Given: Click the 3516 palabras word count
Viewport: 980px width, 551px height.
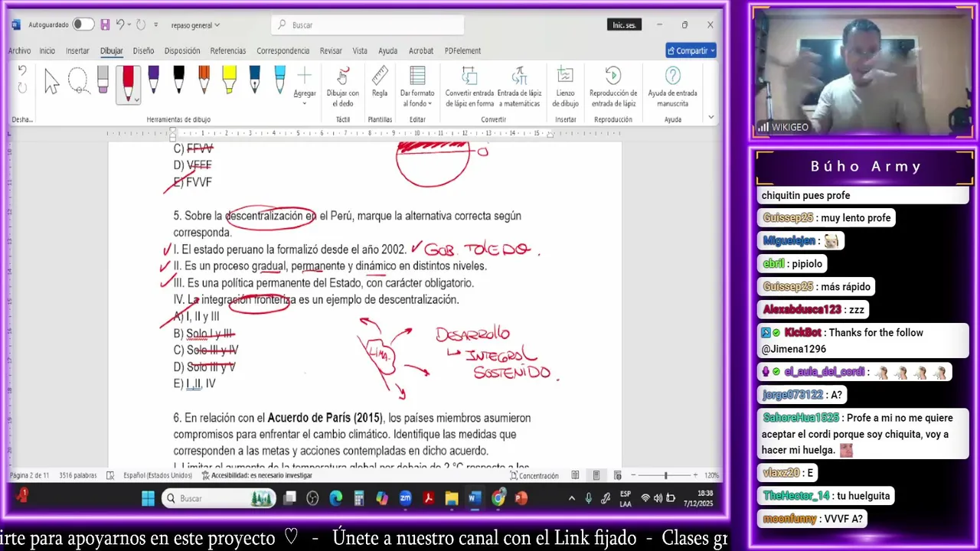Looking at the screenshot, I should click(77, 475).
